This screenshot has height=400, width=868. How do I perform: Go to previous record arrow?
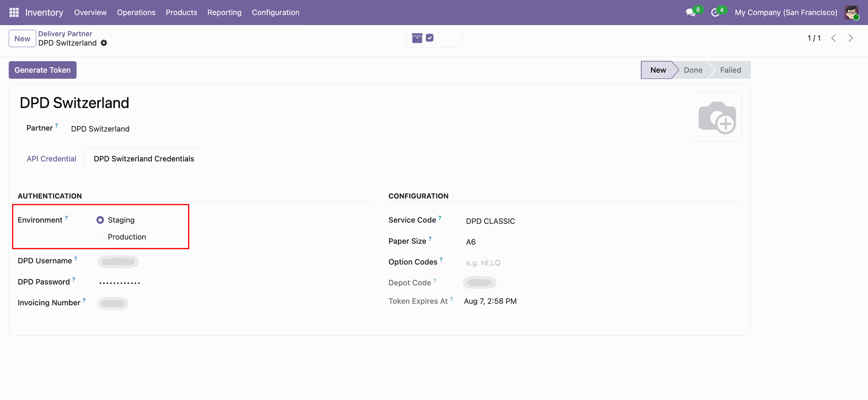coord(834,38)
